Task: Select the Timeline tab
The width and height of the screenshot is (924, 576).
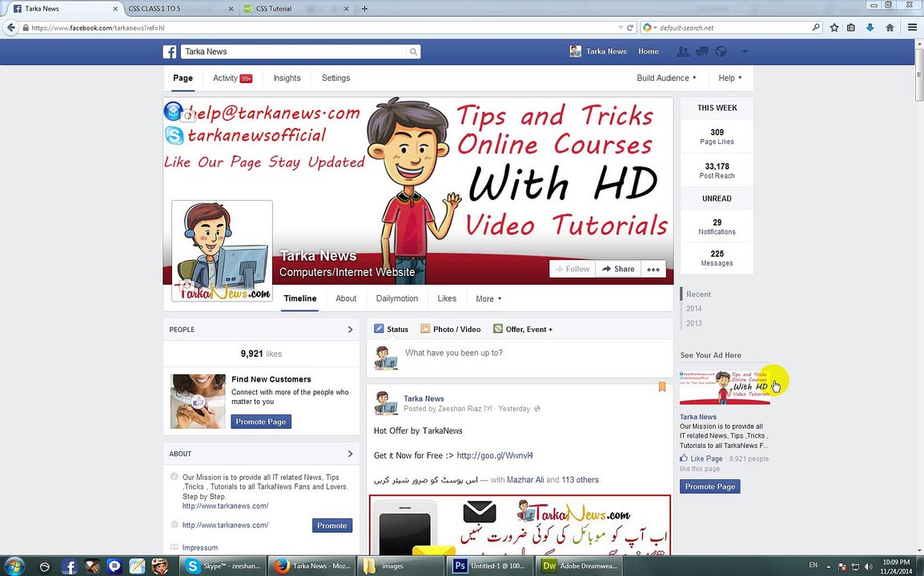Action: (300, 298)
